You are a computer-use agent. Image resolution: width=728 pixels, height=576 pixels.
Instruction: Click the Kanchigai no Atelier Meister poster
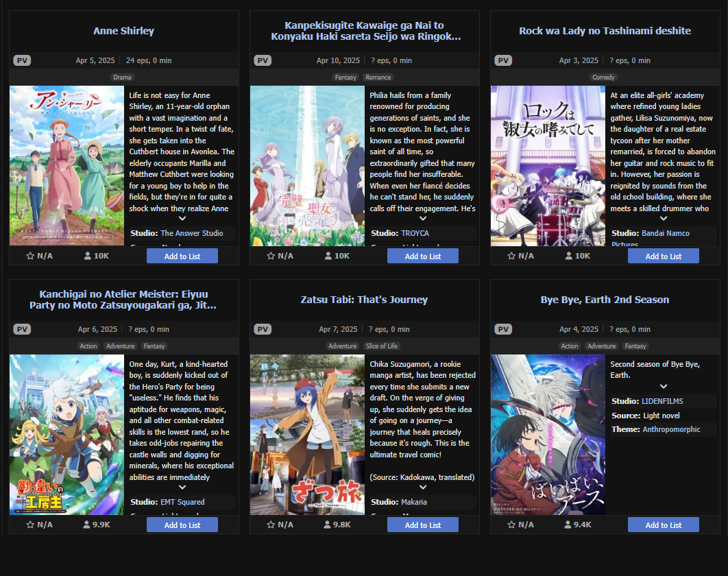pos(67,435)
